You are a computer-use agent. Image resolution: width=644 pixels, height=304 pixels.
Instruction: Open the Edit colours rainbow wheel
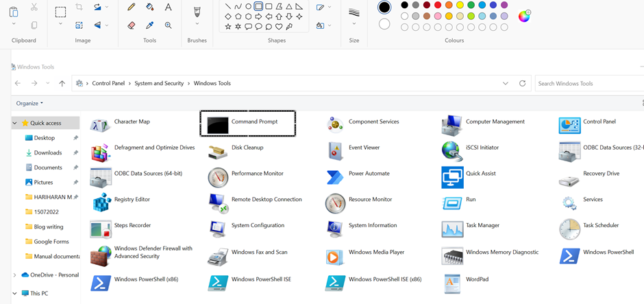(x=524, y=16)
